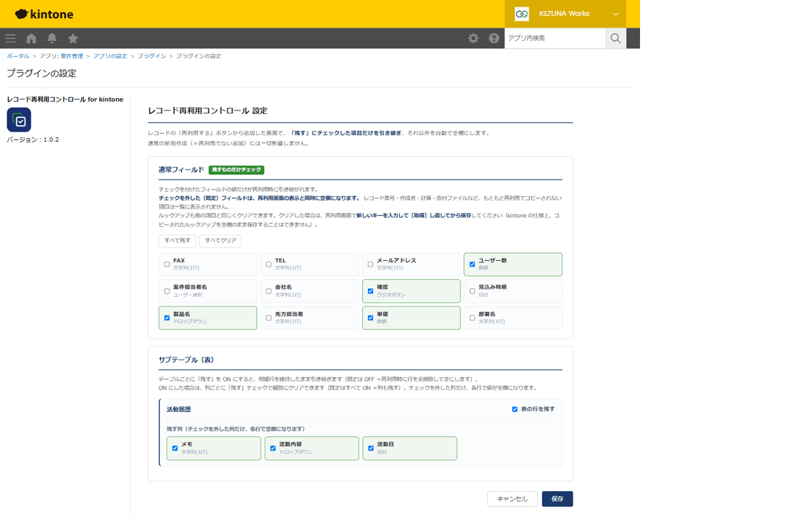Uncheck the メモ column checkbox
The height and width of the screenshot is (532, 800).
tap(175, 448)
